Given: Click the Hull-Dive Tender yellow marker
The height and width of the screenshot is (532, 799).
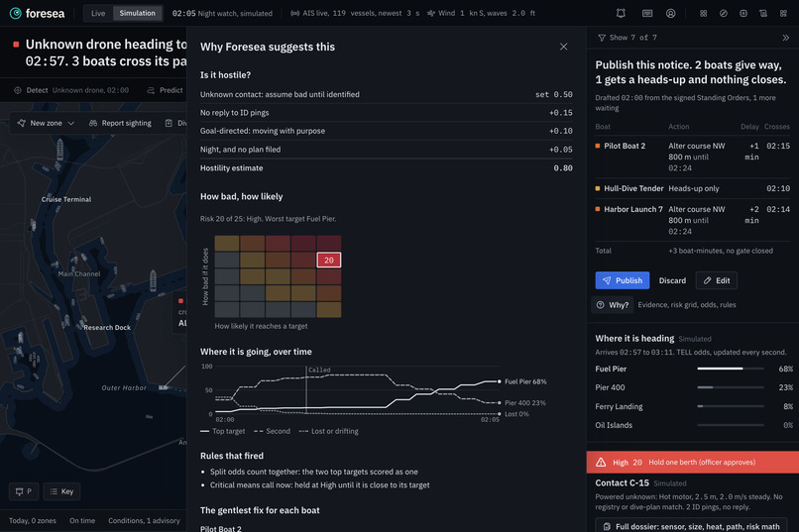Looking at the screenshot, I should click(598, 188).
